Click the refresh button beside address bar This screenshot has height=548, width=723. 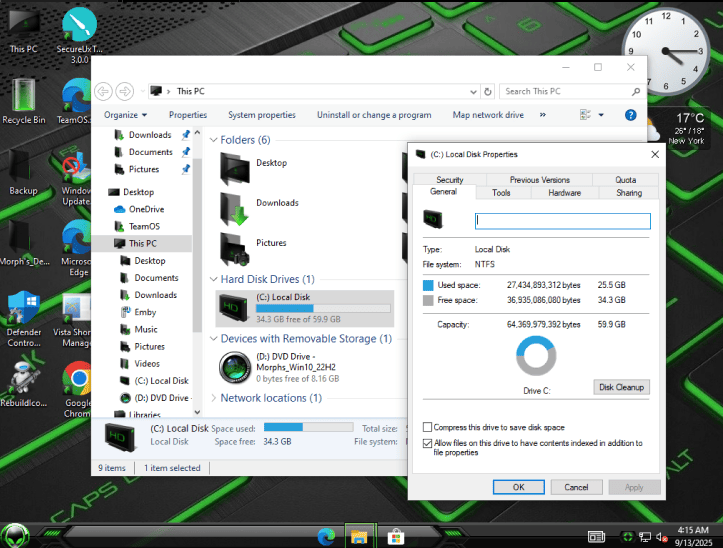tap(488, 92)
